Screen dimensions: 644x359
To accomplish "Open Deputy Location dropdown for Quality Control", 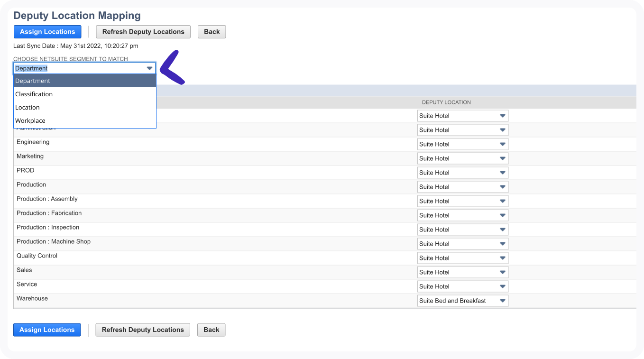I will pyautogui.click(x=462, y=258).
